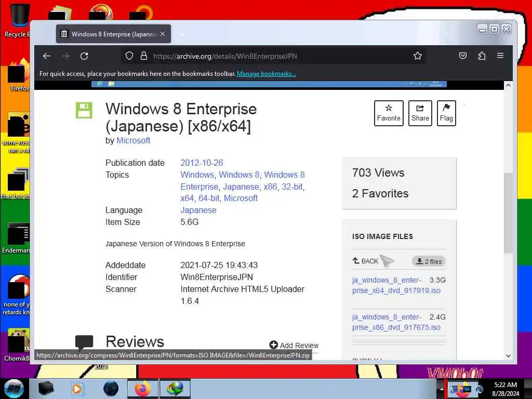The height and width of the screenshot is (399, 532).
Task: Open the Windows Start orb
Action: (x=14, y=389)
